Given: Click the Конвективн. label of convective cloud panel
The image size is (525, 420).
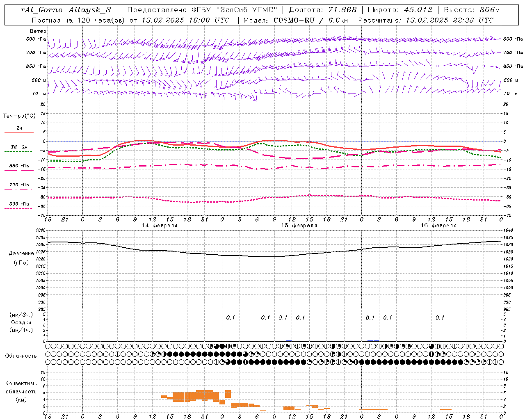Looking at the screenshot, I should [21, 383].
